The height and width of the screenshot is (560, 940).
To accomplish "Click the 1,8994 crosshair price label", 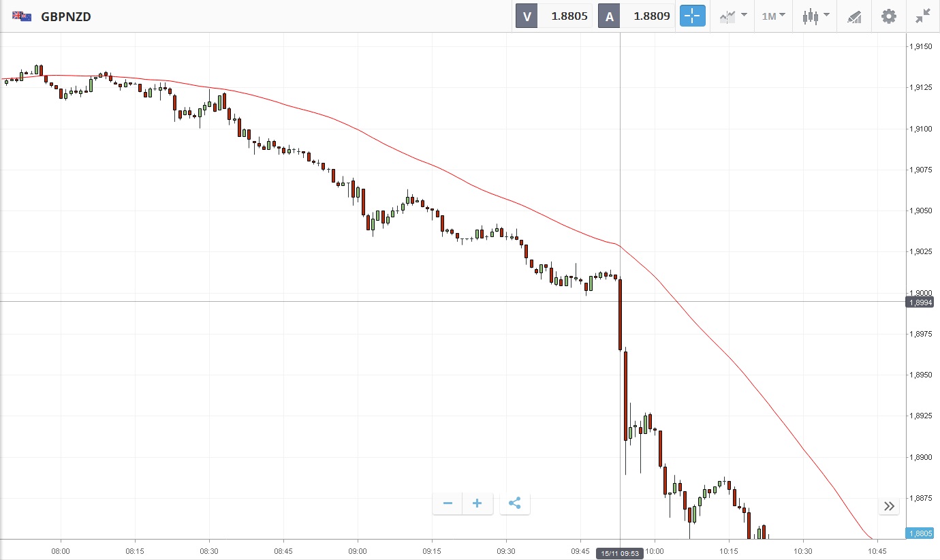I will 920,302.
